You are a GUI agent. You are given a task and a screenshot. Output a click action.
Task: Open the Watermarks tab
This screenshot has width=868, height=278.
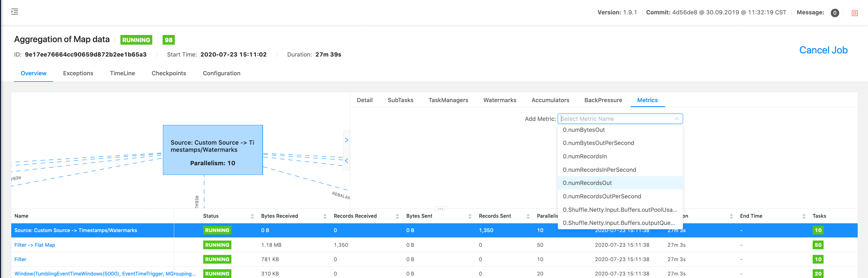499,100
